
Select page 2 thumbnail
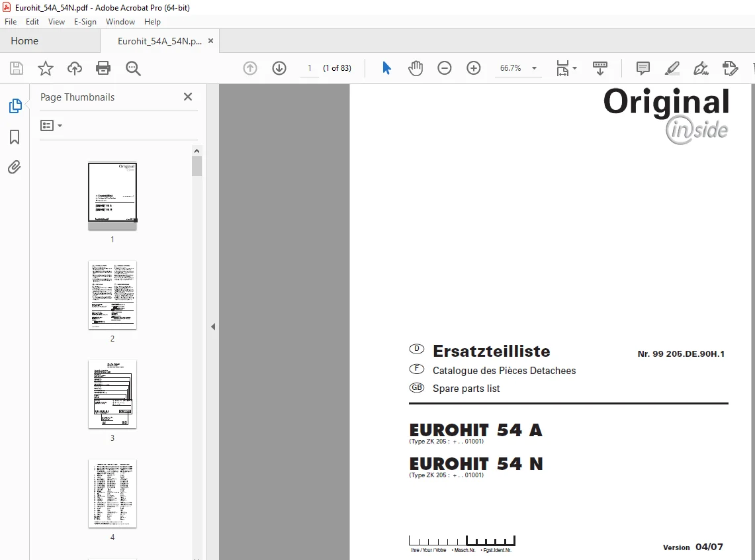pos(112,295)
